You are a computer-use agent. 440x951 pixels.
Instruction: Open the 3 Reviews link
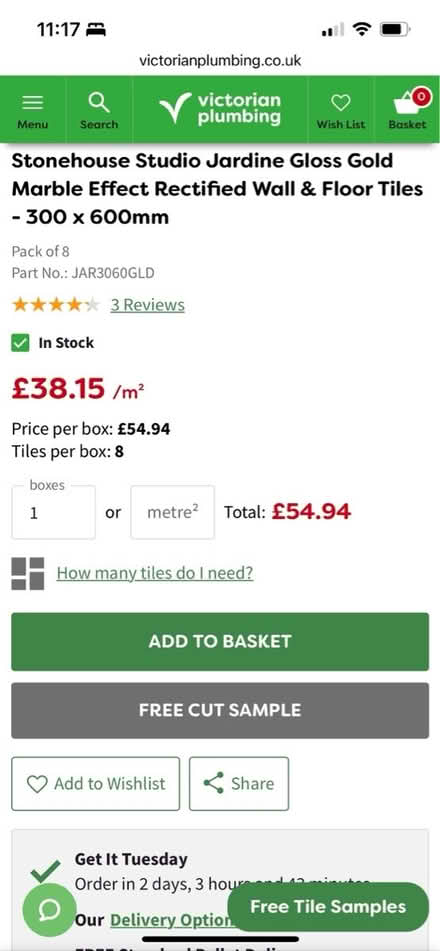coord(147,304)
